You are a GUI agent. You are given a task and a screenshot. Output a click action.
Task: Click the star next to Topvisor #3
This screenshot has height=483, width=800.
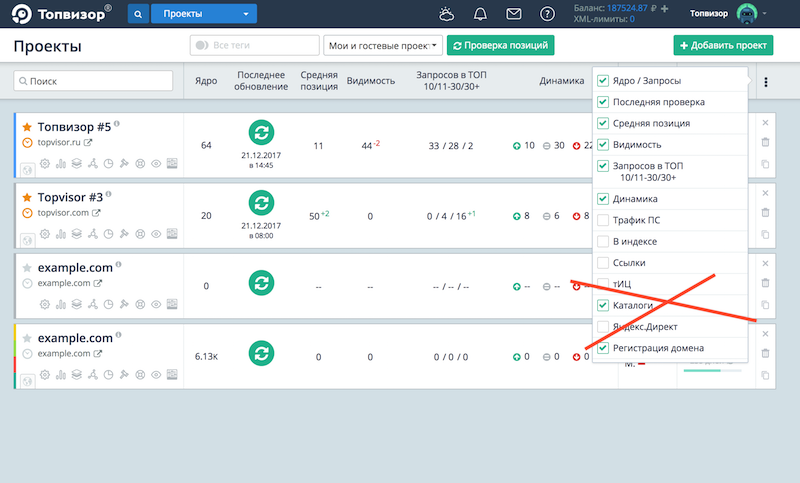[27, 197]
